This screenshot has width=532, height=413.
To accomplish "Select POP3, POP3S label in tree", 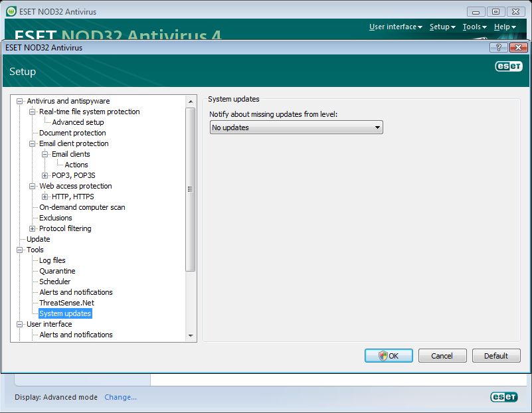I will (74, 175).
